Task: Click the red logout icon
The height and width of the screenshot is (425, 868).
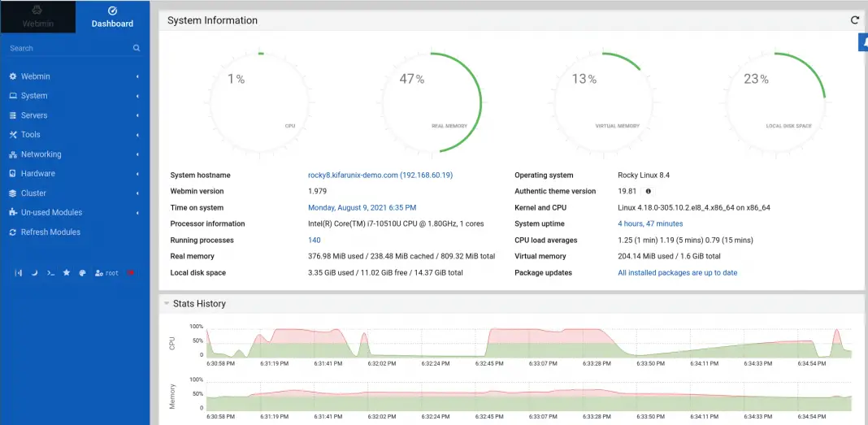Action: pos(131,273)
